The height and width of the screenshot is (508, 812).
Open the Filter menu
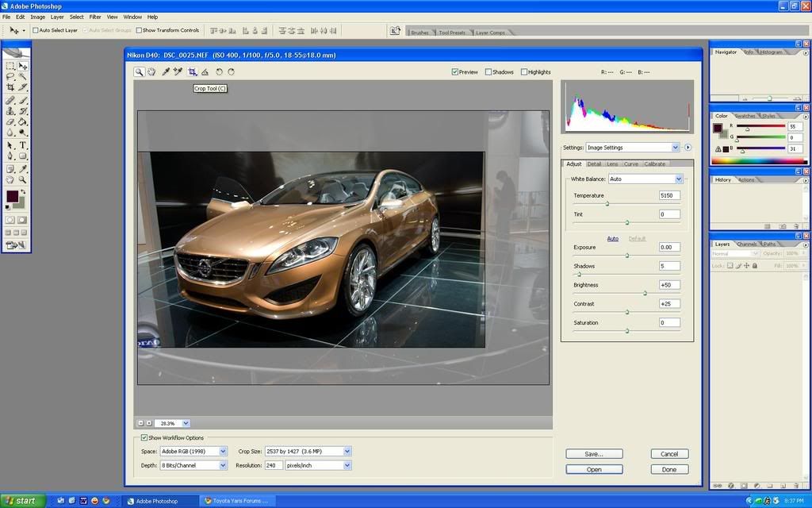[x=95, y=17]
